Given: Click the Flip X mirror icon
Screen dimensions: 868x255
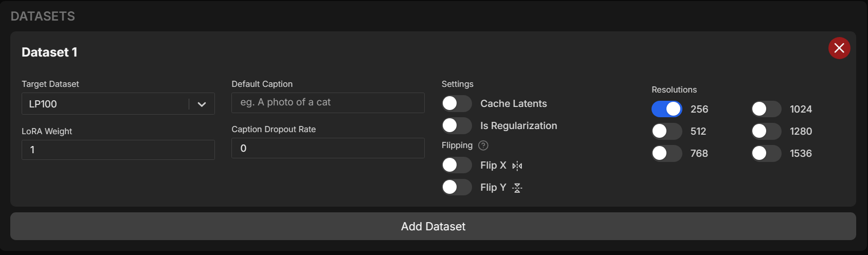Looking at the screenshot, I should coord(517,166).
